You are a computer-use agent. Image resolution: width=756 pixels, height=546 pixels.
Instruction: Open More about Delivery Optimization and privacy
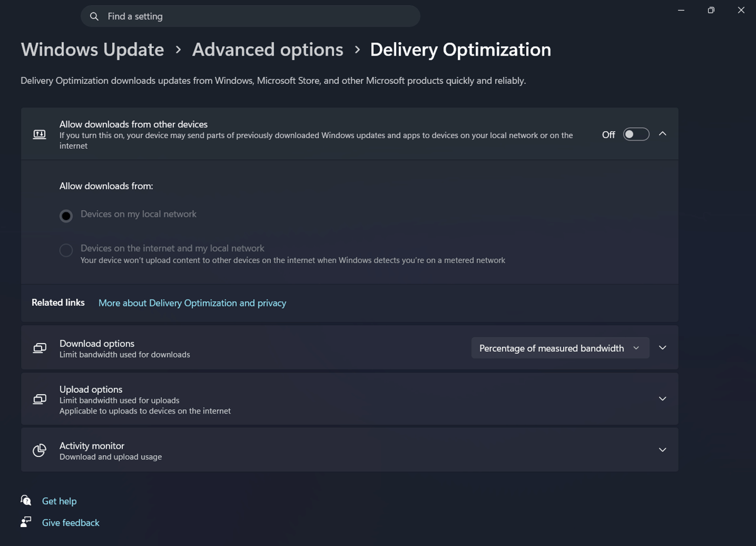coord(192,303)
